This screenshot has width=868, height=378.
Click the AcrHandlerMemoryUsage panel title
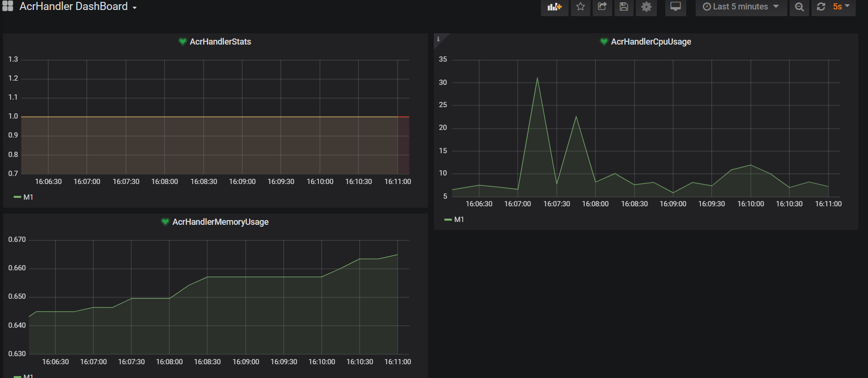pyautogui.click(x=220, y=222)
